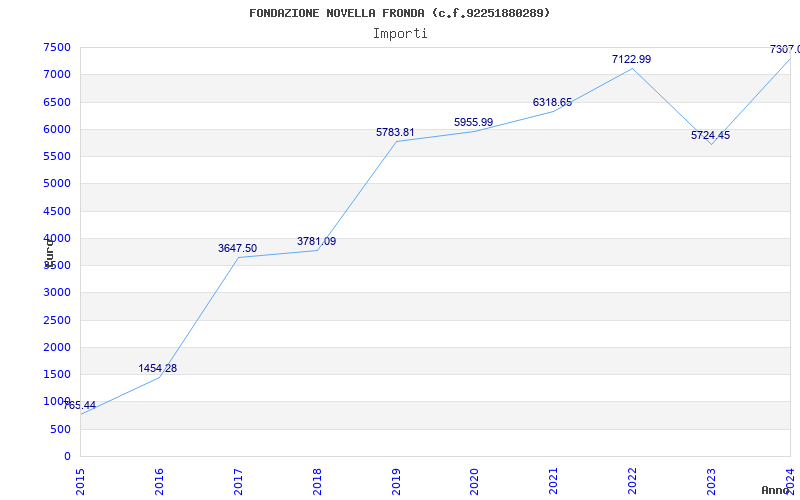The height and width of the screenshot is (500, 800).
Task: Select data label 5783.81
Action: point(395,133)
